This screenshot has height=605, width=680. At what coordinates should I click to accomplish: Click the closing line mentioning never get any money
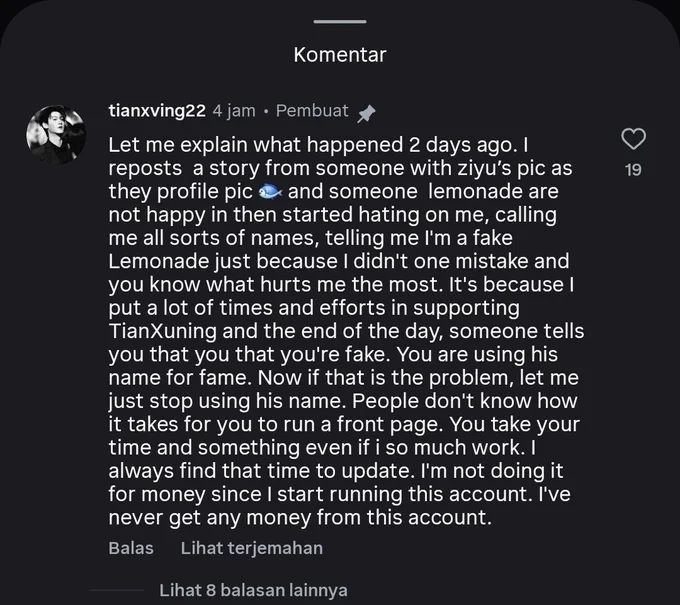click(x=300, y=517)
